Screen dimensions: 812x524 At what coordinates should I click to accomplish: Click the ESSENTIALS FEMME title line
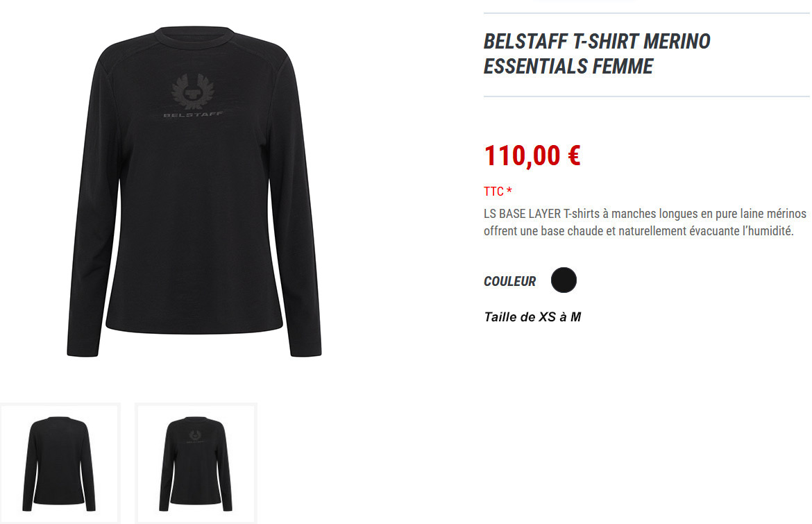pos(568,66)
